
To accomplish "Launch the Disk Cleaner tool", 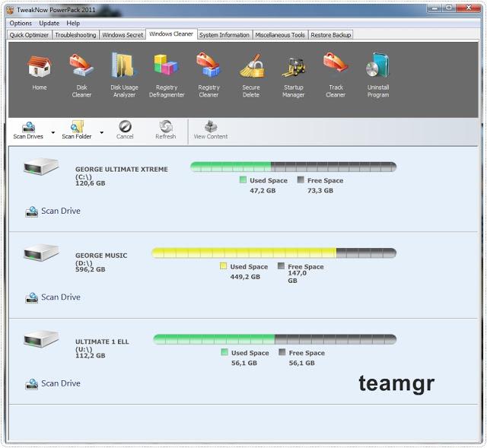I will tap(81, 75).
